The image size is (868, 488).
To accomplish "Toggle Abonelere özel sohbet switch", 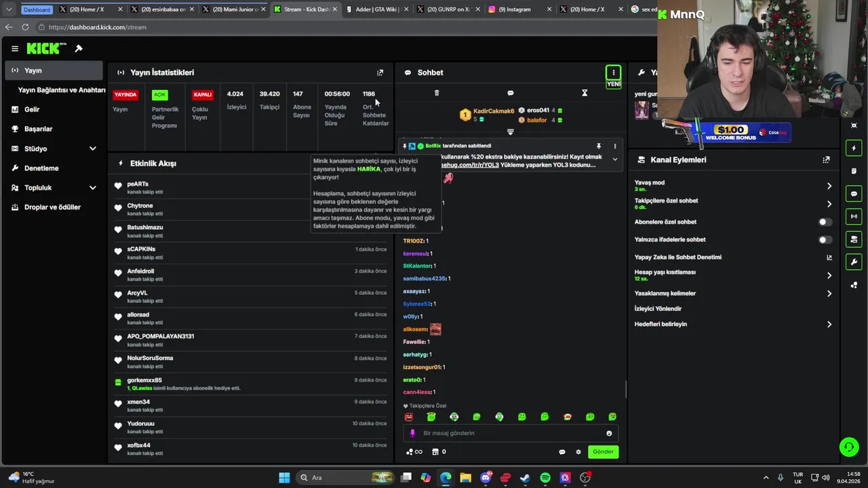I will pos(825,222).
